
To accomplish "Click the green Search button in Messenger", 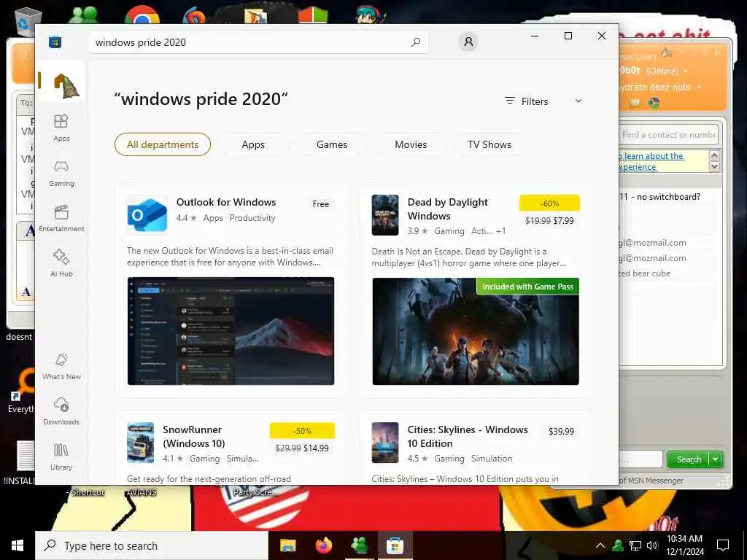I will point(689,459).
